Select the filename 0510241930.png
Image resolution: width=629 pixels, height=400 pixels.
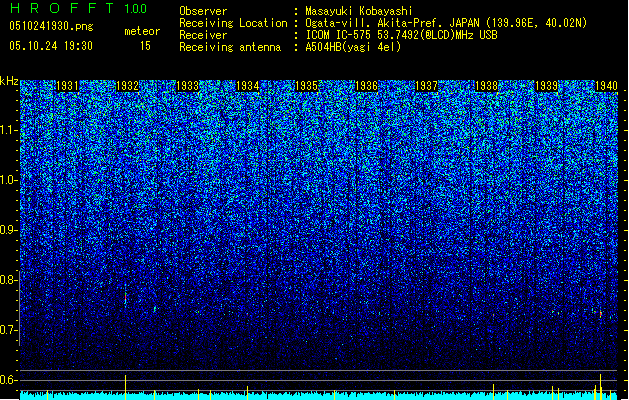[x=51, y=26]
